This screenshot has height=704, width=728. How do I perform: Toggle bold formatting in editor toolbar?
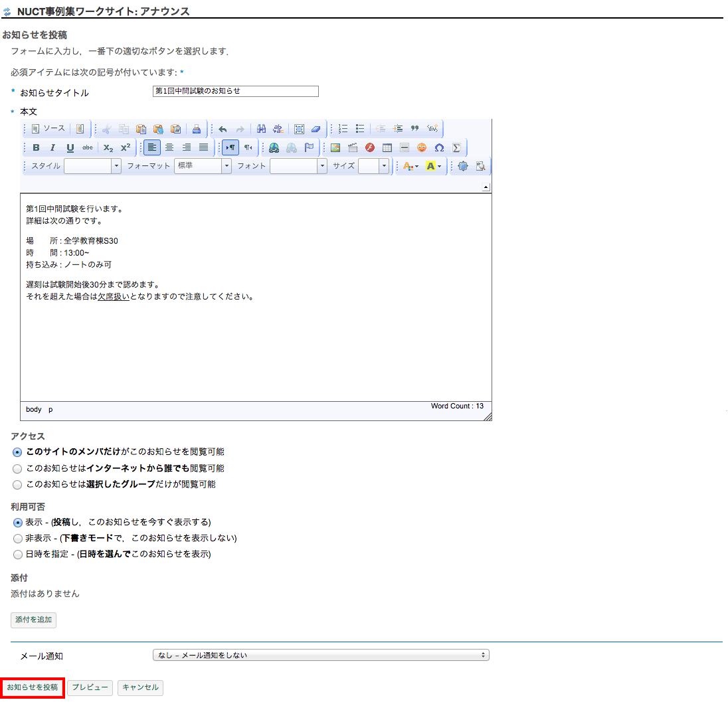(36, 147)
